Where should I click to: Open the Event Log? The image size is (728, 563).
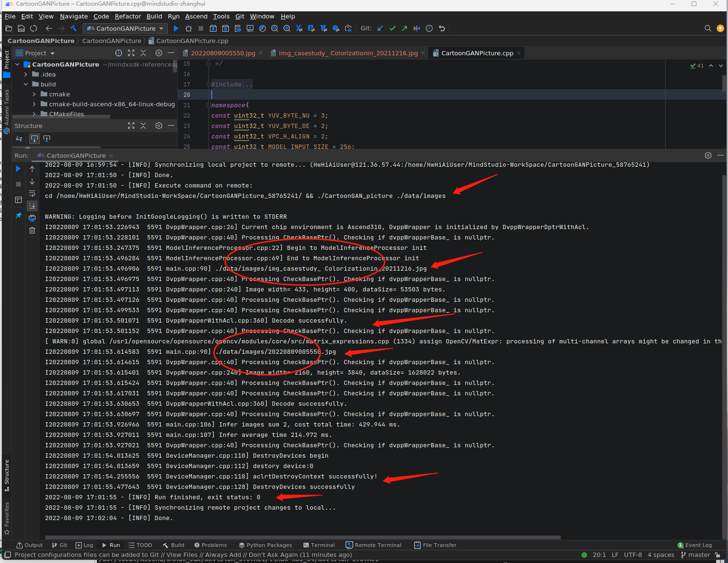click(x=694, y=545)
